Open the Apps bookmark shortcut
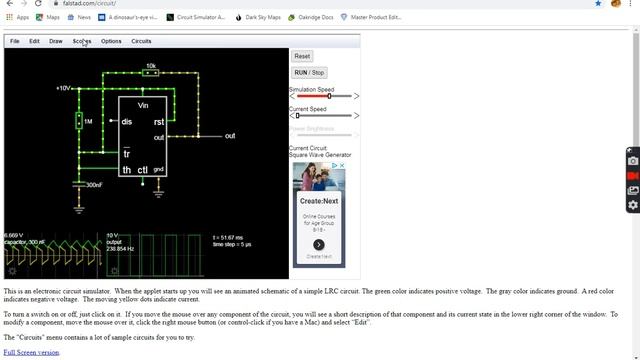This screenshot has height=360, width=640. click(18, 17)
